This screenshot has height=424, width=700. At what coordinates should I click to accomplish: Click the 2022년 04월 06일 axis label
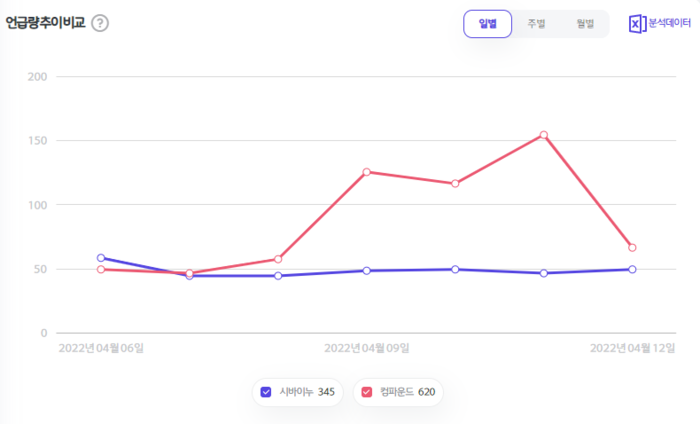pyautogui.click(x=101, y=348)
